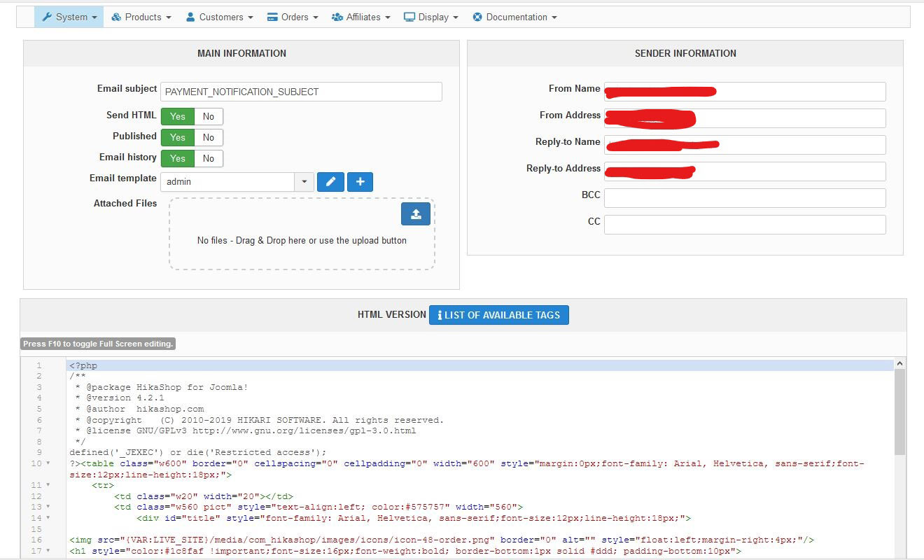Disable Email history with No
This screenshot has width=924, height=560.
tap(209, 158)
